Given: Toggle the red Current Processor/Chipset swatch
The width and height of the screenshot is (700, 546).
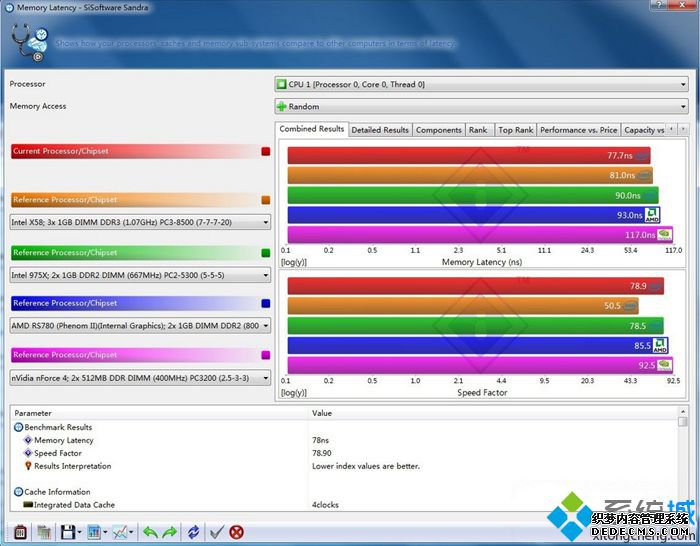Looking at the screenshot, I should click(x=266, y=151).
